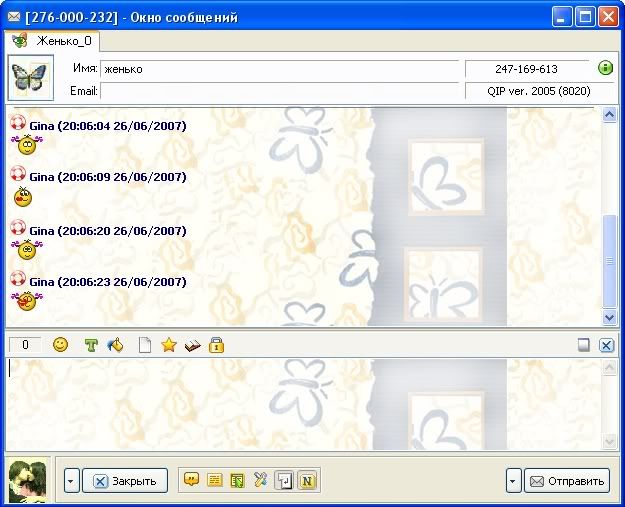Image resolution: width=625 pixels, height=507 pixels.
Task: Click the UIN field 247-169-613
Action: point(527,69)
